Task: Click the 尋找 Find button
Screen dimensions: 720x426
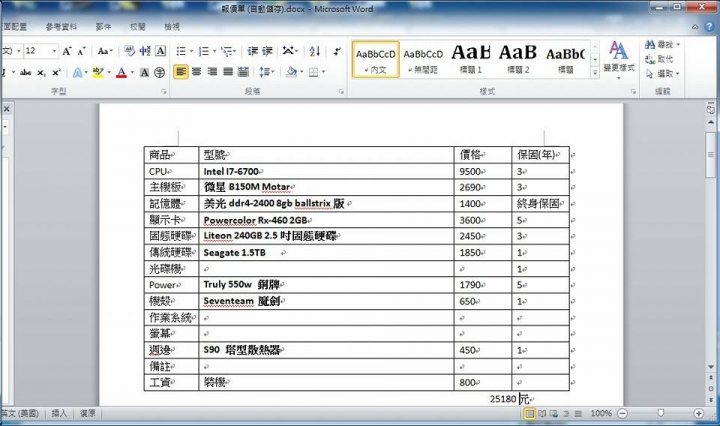Action: click(662, 45)
